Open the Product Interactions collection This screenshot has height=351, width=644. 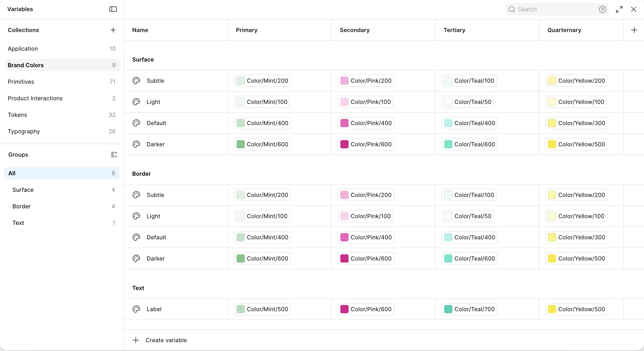pyautogui.click(x=62, y=98)
